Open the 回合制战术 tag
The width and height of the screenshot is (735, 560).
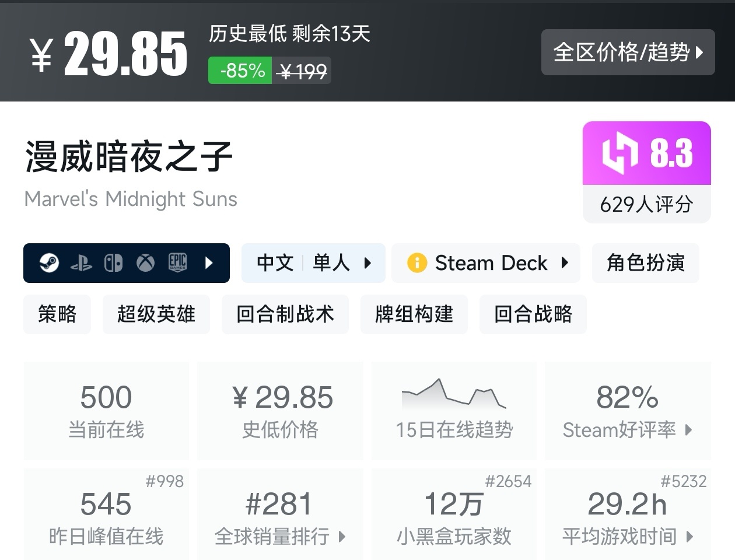tap(285, 314)
